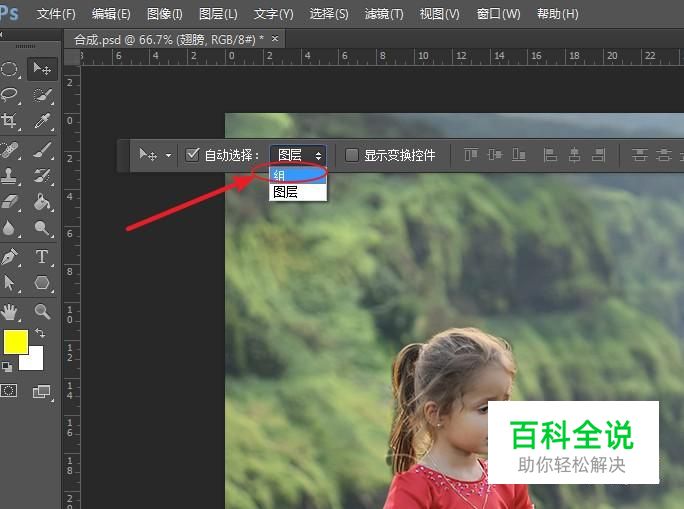Change the screen mode
684x509 pixels.
(x=42, y=391)
